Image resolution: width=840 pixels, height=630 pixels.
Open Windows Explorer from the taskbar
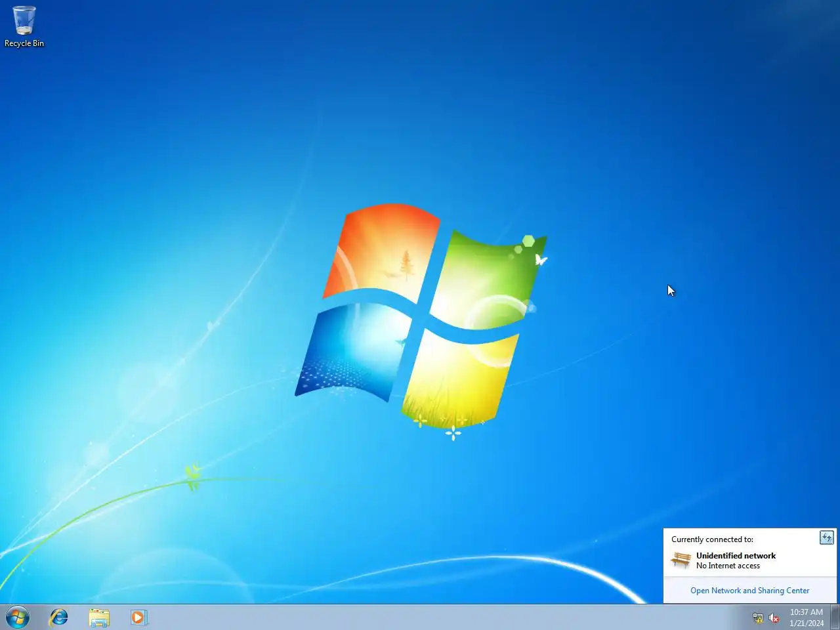(99, 618)
